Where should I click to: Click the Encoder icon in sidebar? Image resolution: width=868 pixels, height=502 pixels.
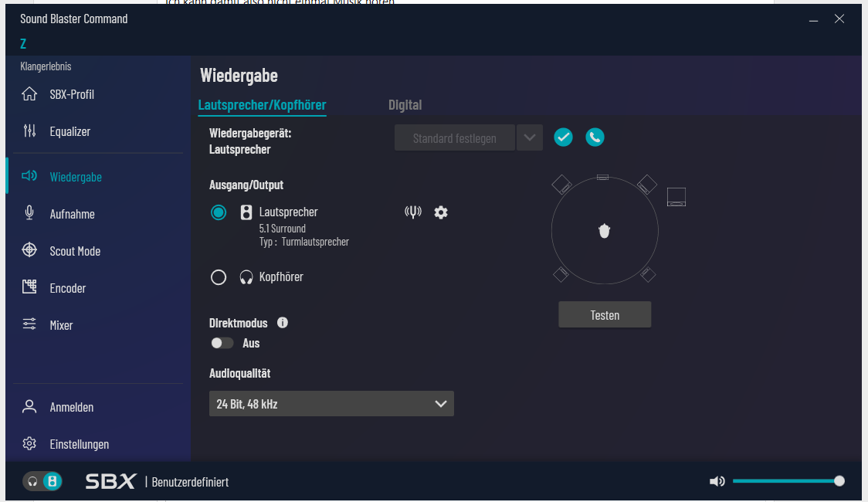29,287
